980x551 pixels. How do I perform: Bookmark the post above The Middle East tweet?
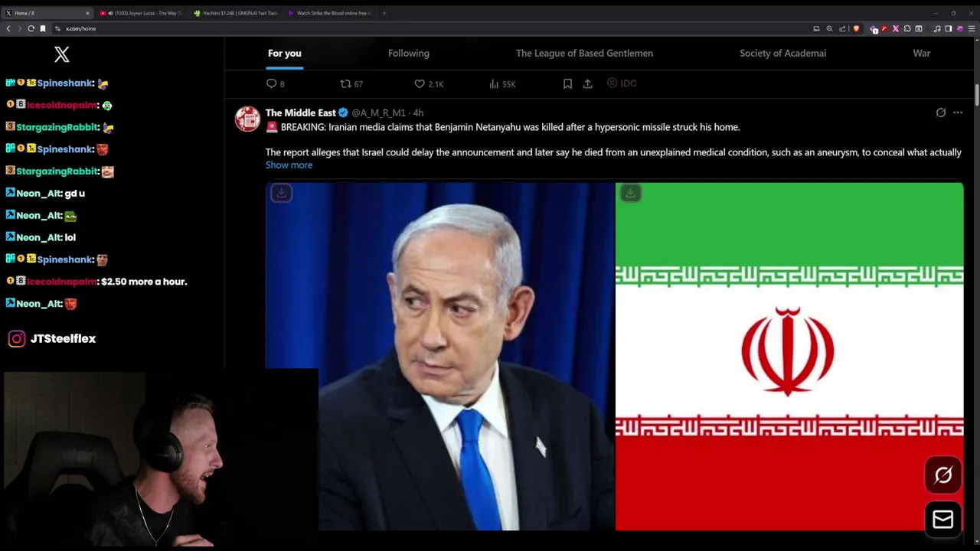(567, 83)
